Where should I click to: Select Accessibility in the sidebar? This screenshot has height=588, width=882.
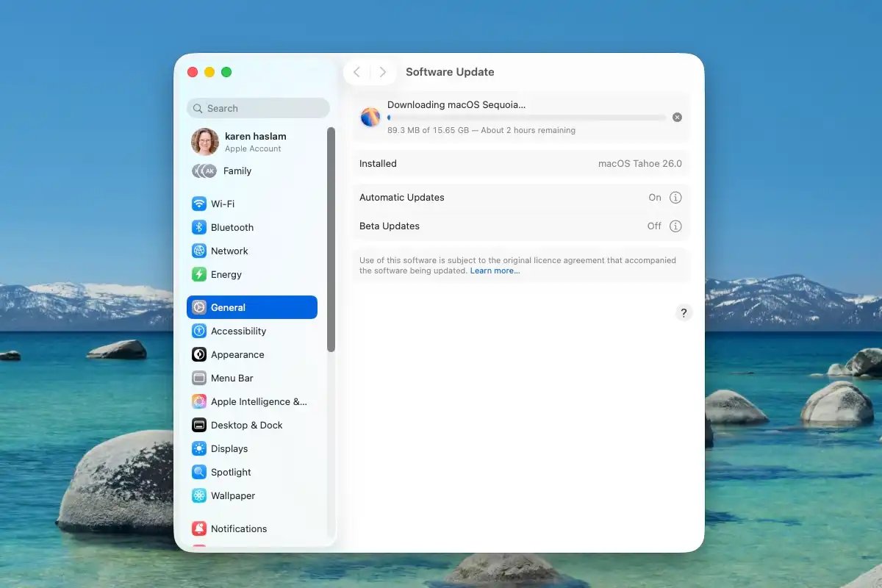click(237, 331)
